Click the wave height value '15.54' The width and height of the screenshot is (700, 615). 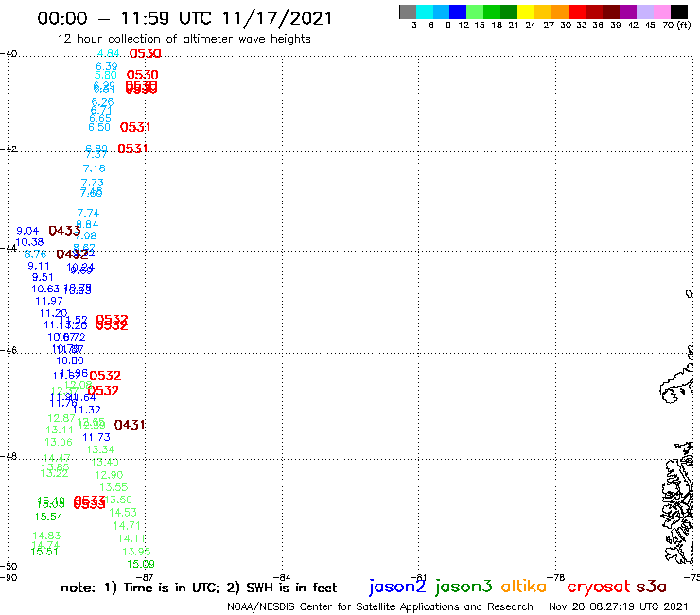coord(49,517)
